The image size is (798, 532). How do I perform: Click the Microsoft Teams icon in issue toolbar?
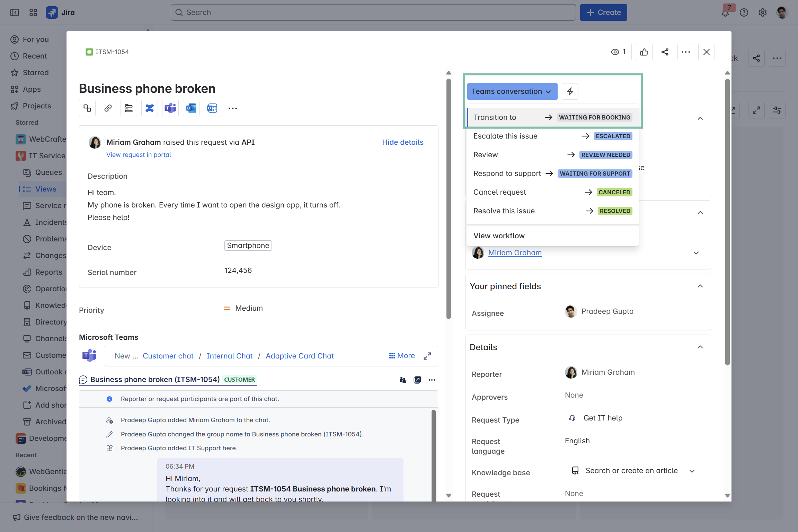[170, 108]
